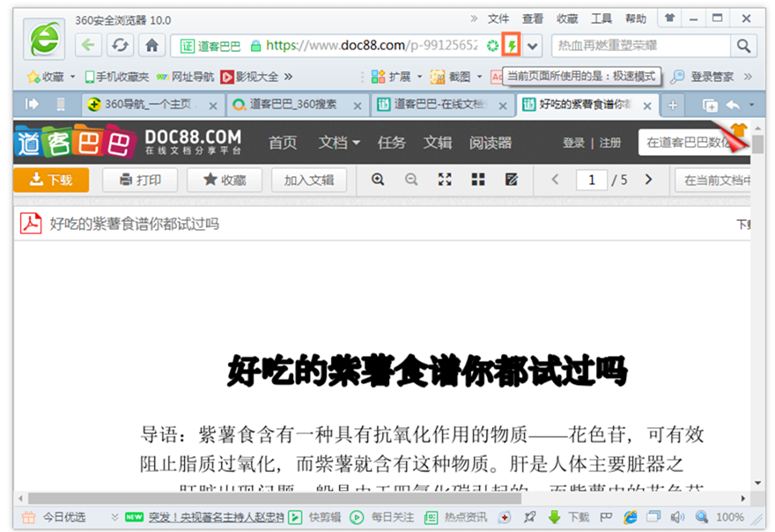775x532 pixels.
Task: Reload the page with the refresh icon
Action: (x=120, y=46)
